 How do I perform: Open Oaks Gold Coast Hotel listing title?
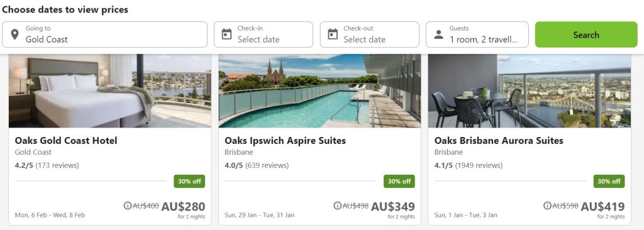66,141
